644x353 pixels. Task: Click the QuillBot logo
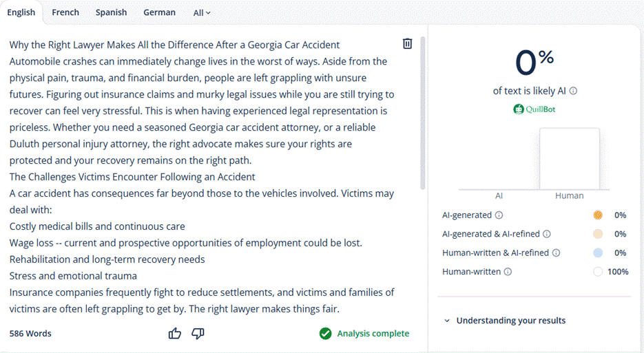coord(534,109)
